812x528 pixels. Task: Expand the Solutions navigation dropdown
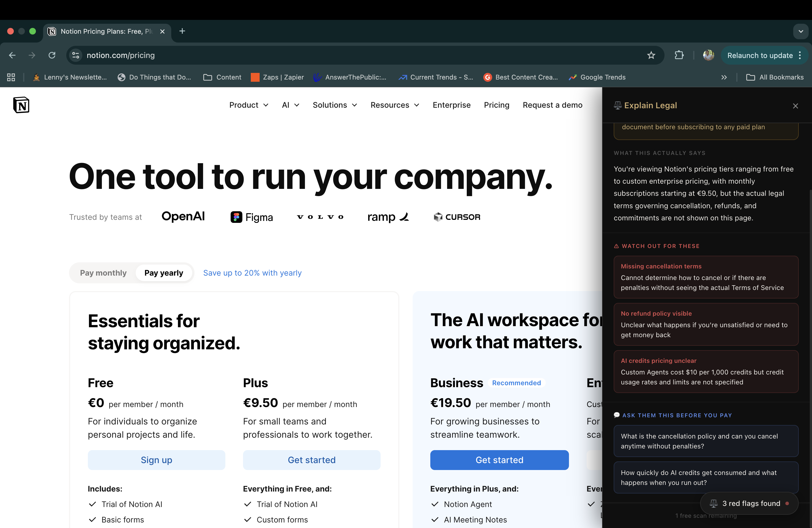point(335,105)
